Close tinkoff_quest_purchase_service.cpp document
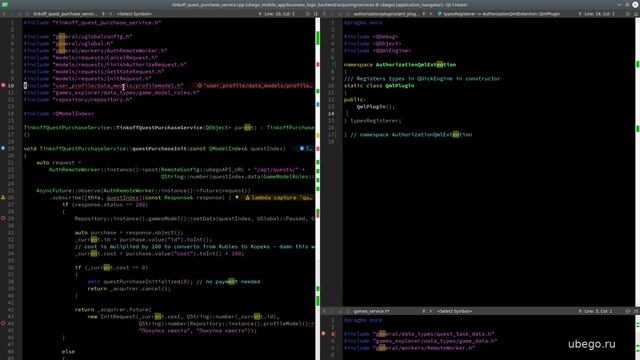This screenshot has width=640, height=360. tap(110, 14)
